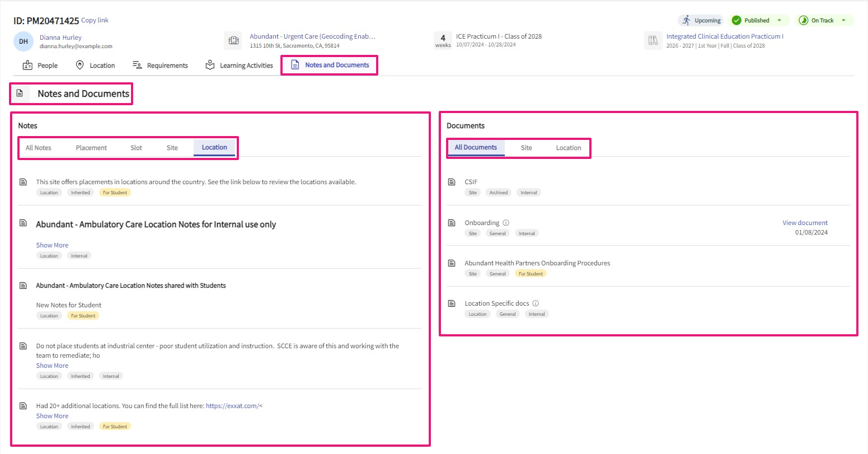Click the note icon next to the Notes and Documents heading
This screenshot has width=868, height=454.
(x=20, y=93)
